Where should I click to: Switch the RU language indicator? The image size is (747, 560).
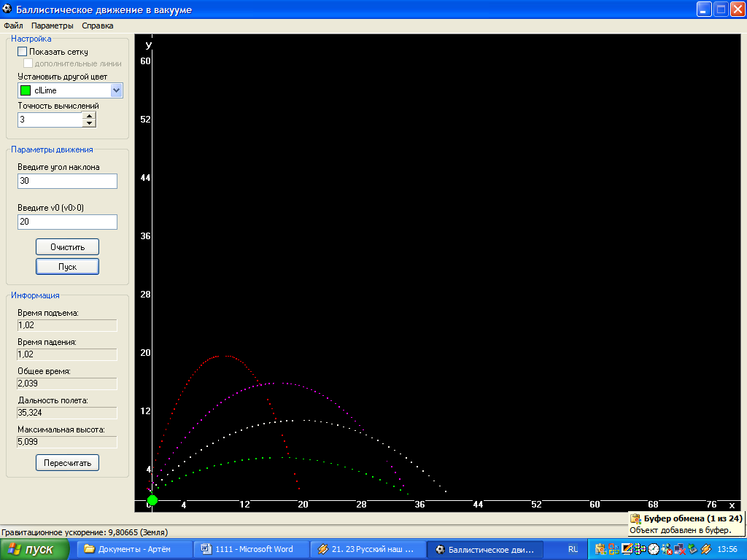(x=573, y=549)
